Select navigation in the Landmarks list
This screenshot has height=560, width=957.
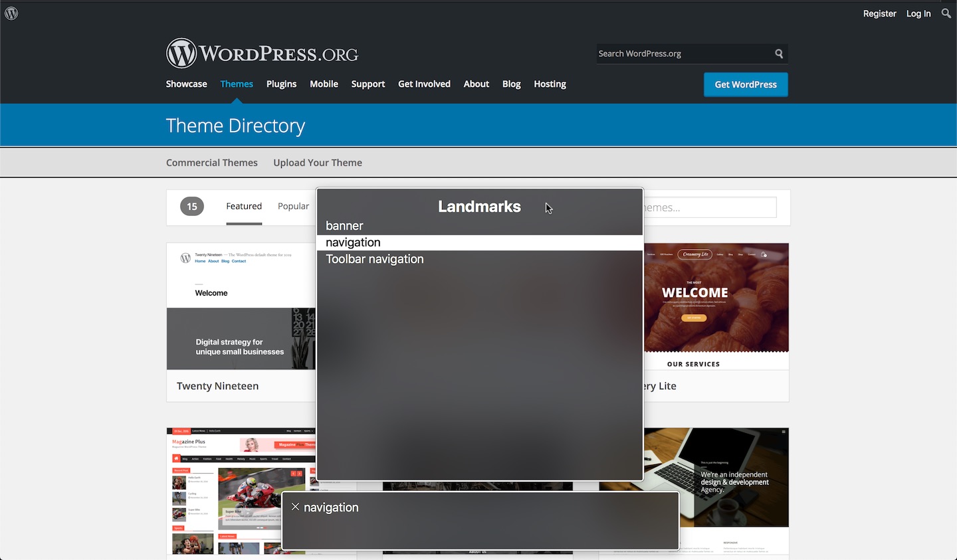click(x=480, y=242)
